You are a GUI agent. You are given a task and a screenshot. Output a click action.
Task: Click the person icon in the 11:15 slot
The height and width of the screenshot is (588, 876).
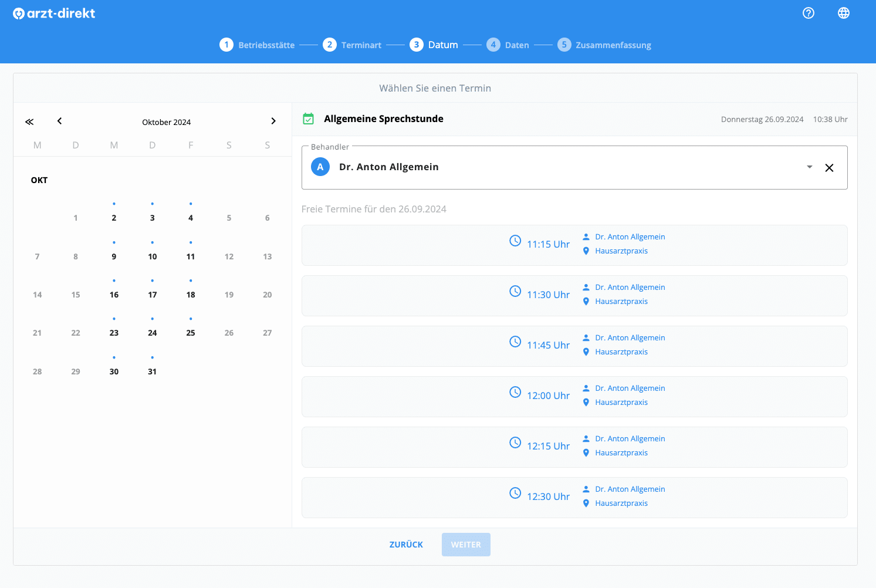(x=586, y=236)
